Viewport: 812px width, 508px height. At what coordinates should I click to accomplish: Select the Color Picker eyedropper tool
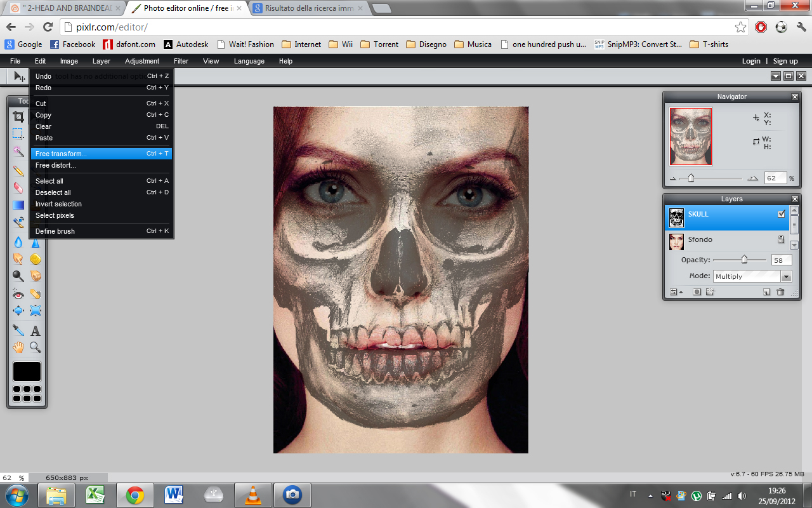tap(18, 330)
